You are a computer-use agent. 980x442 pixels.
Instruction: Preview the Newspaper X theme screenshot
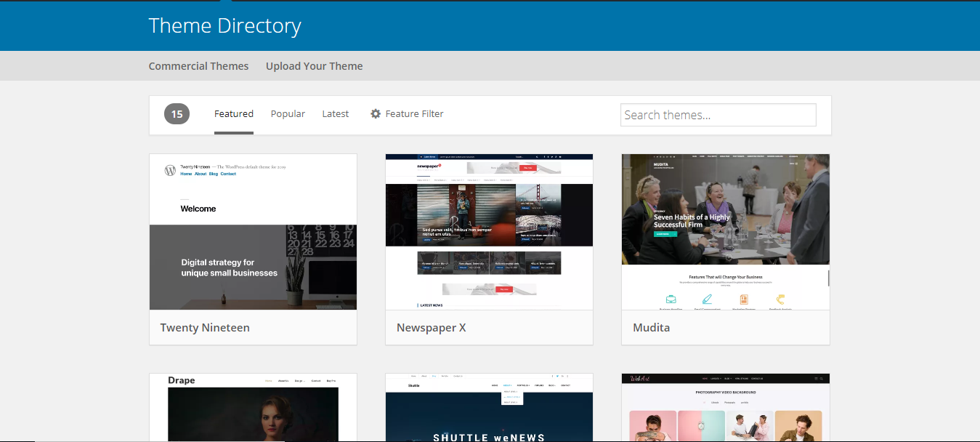tap(489, 232)
